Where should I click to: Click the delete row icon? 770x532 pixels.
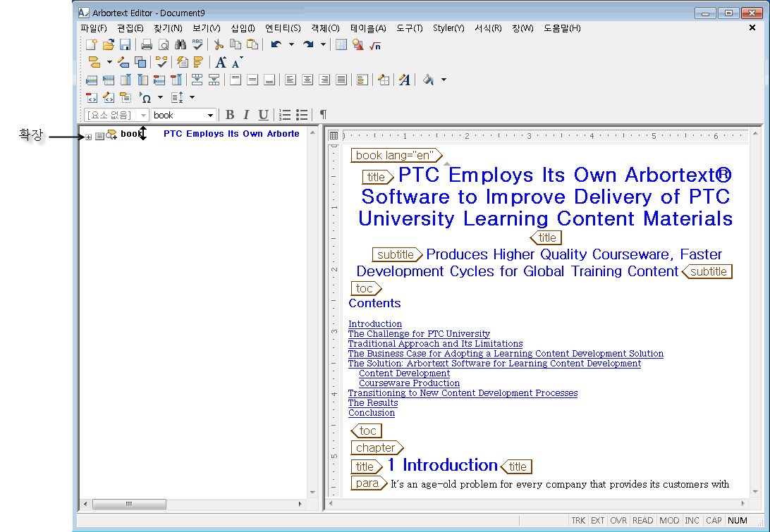coord(159,80)
